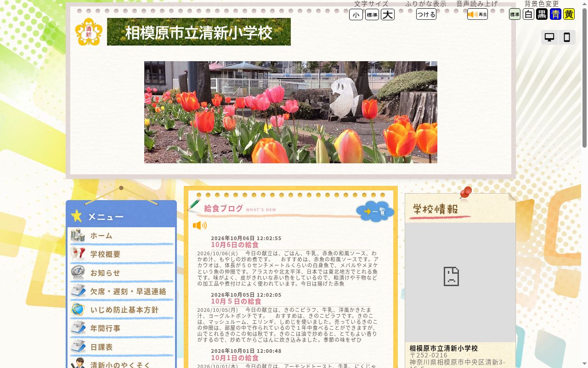
Task: Change background color to yellow (黄)
Action: (x=569, y=14)
